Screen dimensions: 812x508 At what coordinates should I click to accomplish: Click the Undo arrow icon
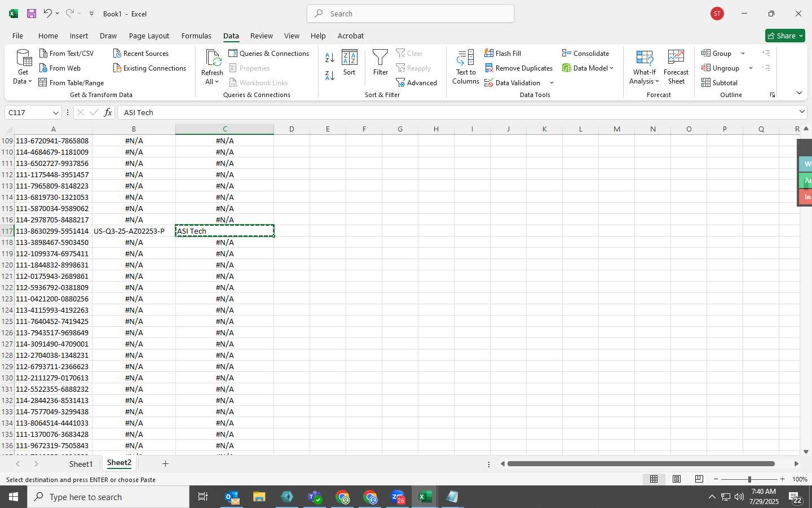(x=48, y=14)
